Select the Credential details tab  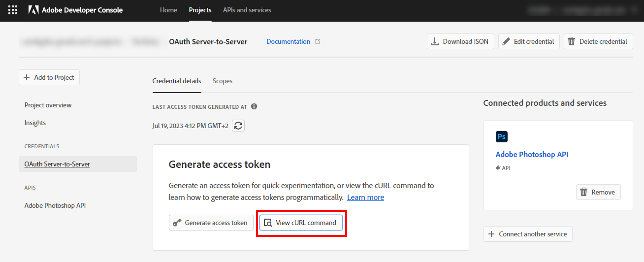click(177, 81)
